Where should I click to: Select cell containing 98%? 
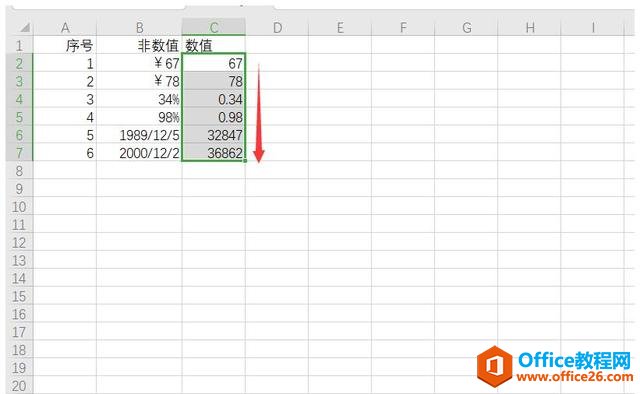point(139,117)
